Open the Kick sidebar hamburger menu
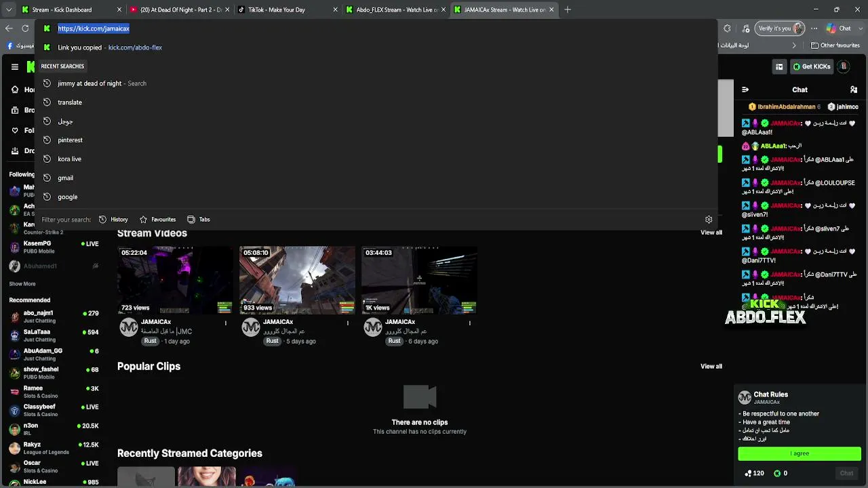The image size is (868, 488). point(14,66)
